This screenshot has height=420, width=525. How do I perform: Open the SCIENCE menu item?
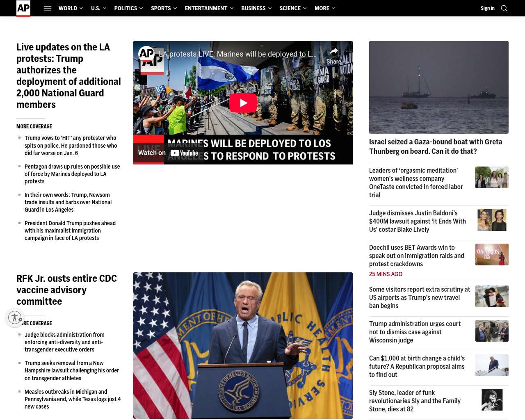coord(290,8)
